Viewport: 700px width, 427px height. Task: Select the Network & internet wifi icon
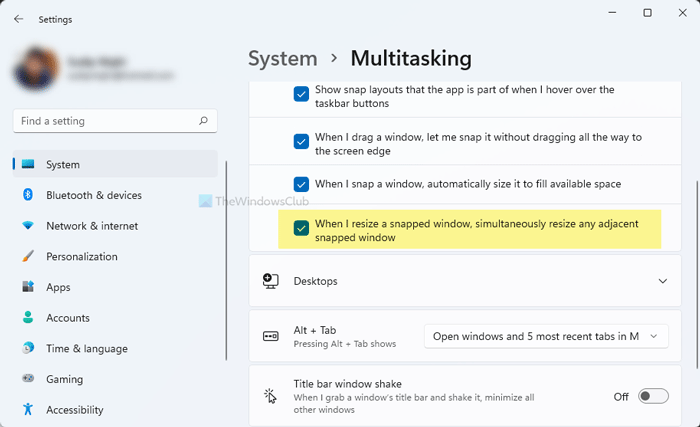coord(28,226)
